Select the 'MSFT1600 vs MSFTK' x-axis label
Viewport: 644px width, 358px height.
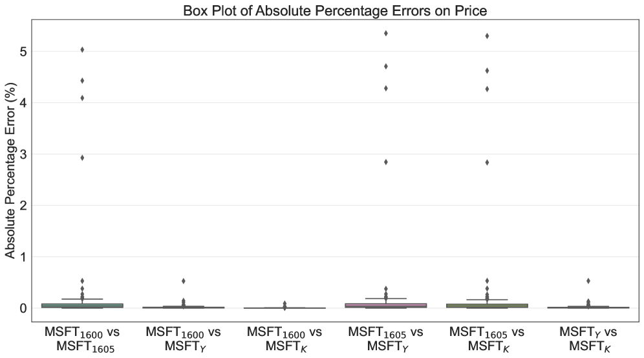tap(284, 338)
